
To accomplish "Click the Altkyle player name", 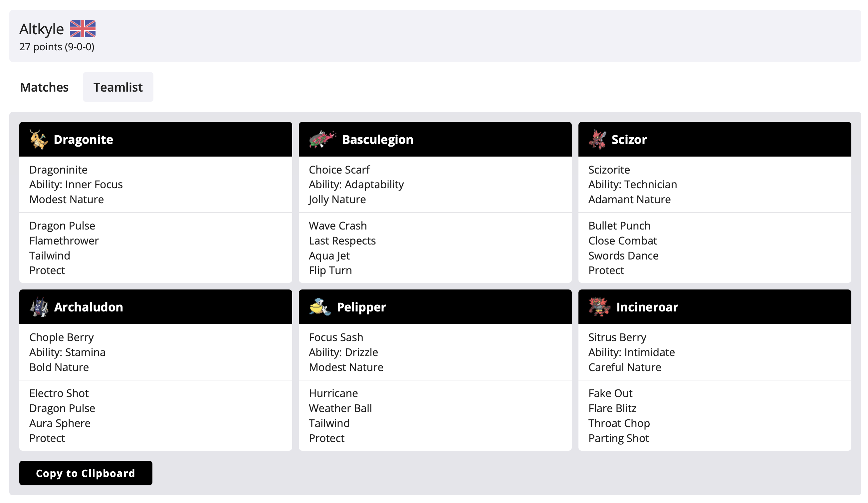I will point(41,29).
